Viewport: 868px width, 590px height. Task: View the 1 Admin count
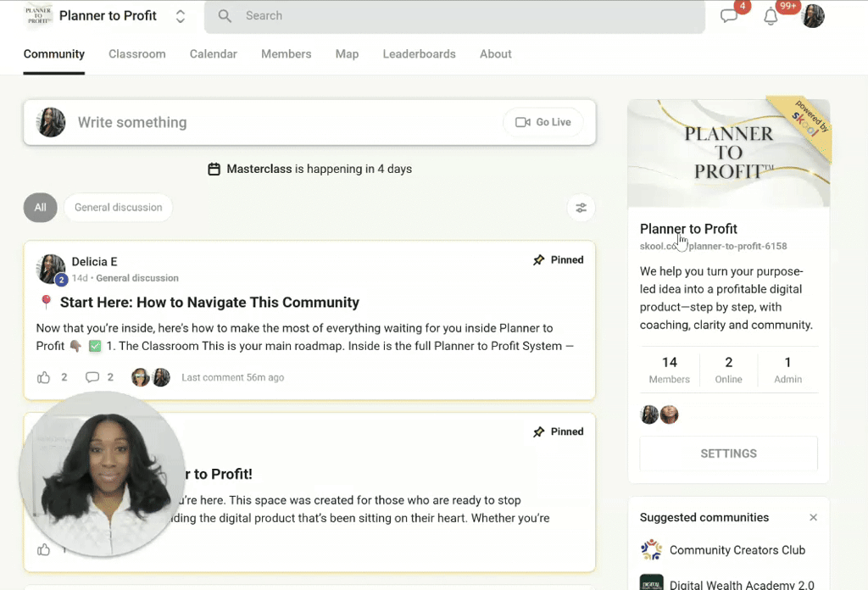[x=787, y=370]
